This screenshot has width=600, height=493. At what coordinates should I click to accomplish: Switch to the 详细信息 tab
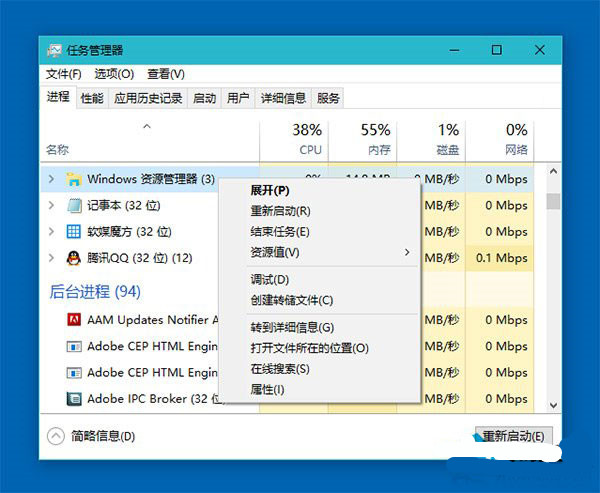point(283,98)
